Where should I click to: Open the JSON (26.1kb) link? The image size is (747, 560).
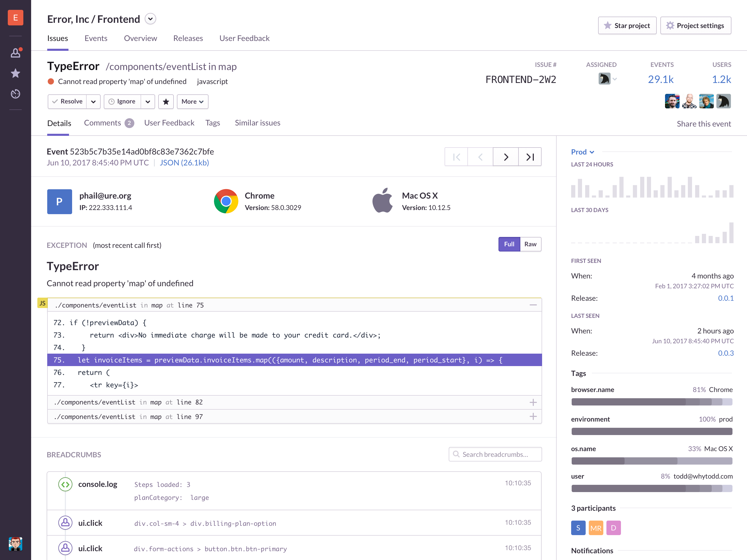click(x=184, y=163)
